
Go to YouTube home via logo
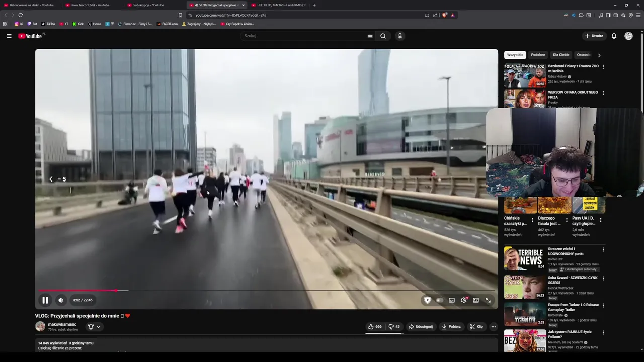(x=30, y=36)
